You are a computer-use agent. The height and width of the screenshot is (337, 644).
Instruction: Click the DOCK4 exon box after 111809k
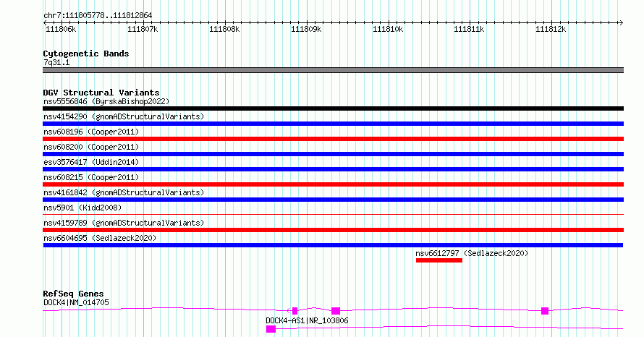[x=336, y=311]
